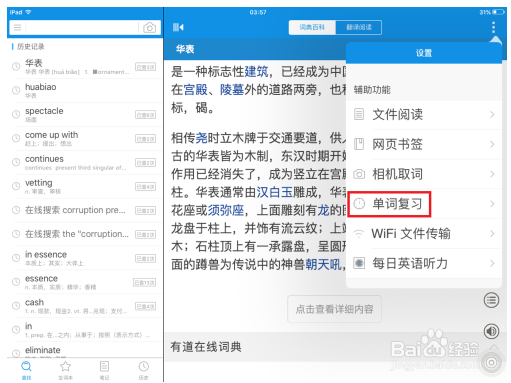
Task: Select history entry 华表
Action: tap(85, 66)
